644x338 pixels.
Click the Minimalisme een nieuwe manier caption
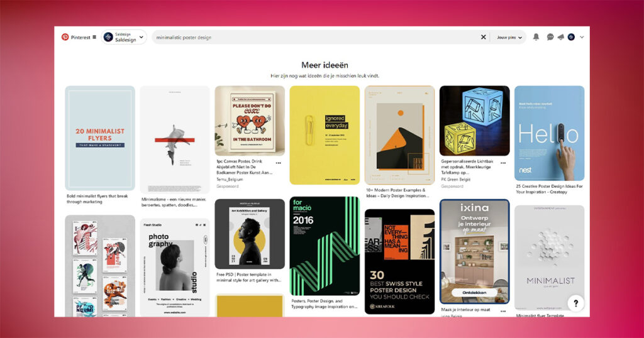pyautogui.click(x=174, y=202)
